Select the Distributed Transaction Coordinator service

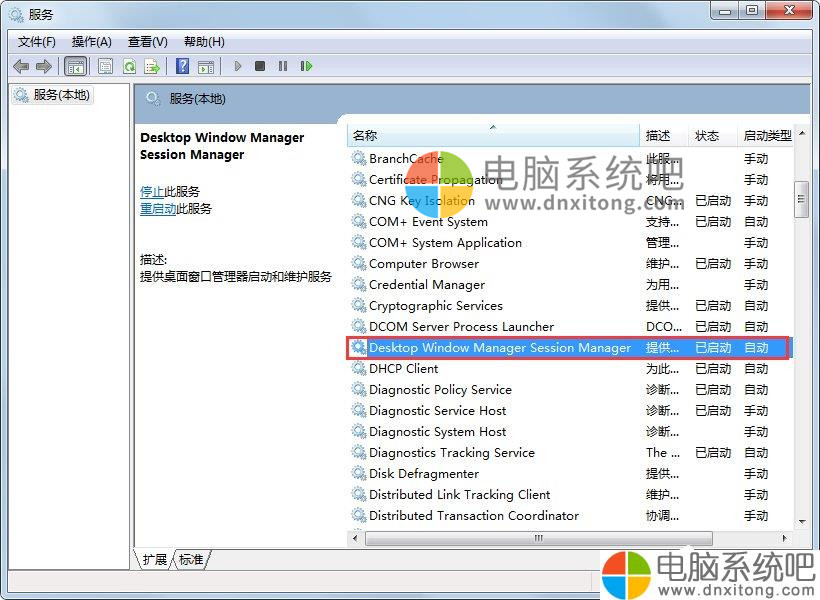pos(474,515)
